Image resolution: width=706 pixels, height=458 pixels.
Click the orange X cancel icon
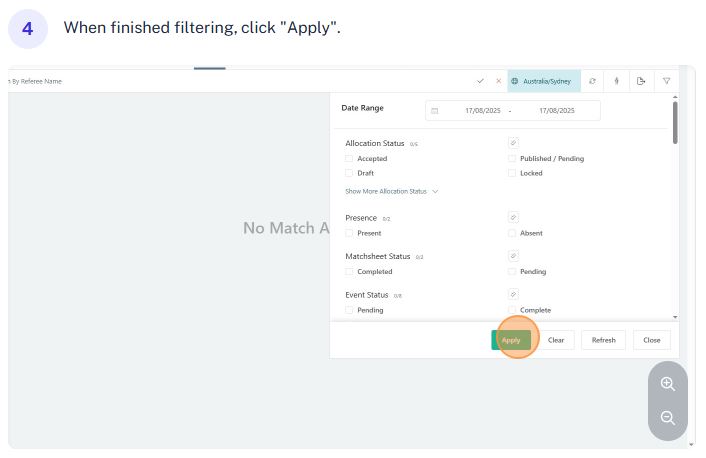click(x=498, y=81)
